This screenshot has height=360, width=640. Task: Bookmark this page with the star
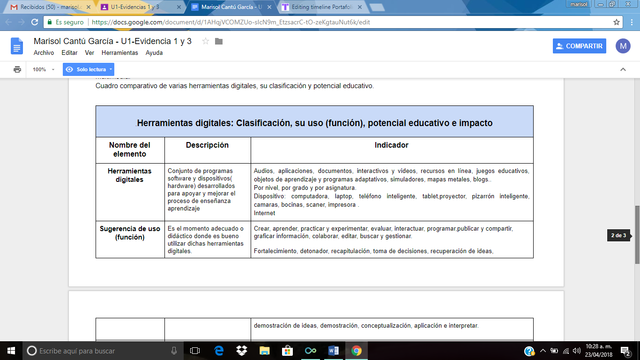coord(616,22)
